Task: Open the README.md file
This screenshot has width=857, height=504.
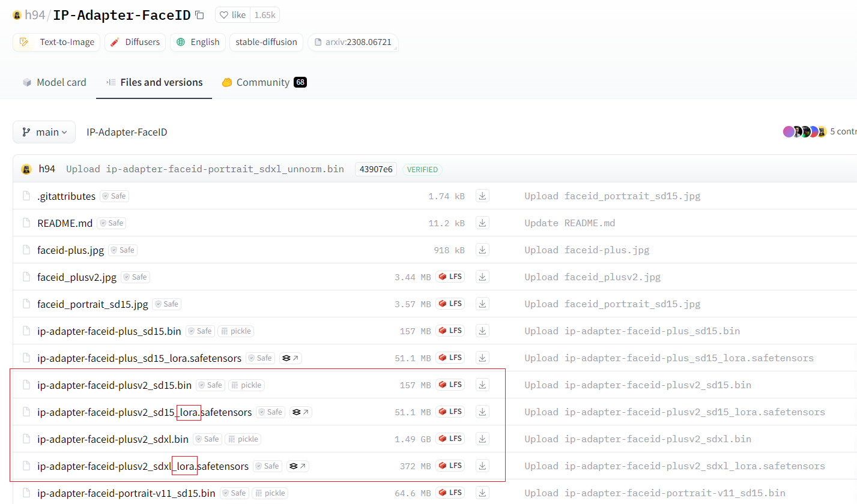Action: [65, 223]
